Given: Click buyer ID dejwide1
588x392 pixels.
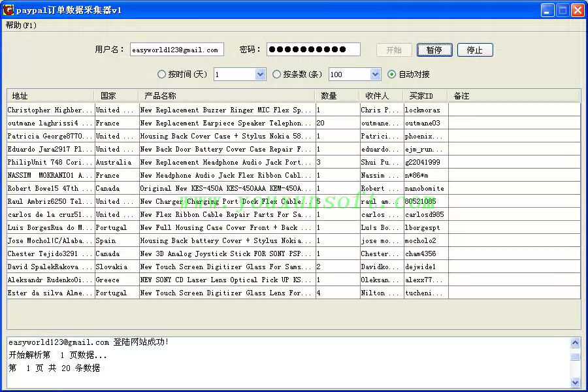Looking at the screenshot, I should (x=425, y=267).
